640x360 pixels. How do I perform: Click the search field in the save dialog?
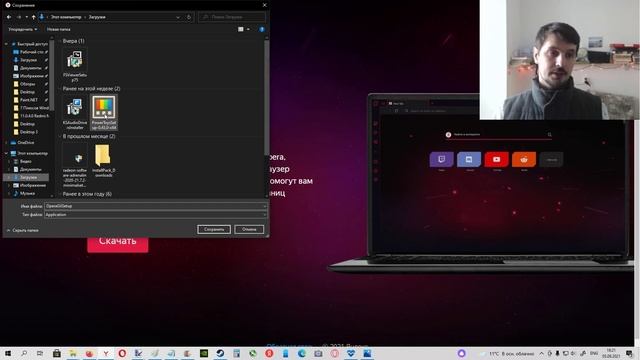232,17
